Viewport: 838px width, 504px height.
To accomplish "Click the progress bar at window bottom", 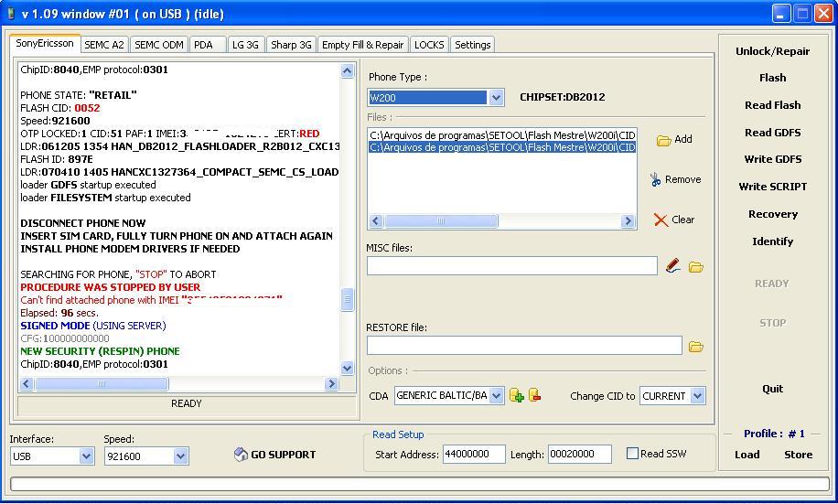I will (x=420, y=484).
